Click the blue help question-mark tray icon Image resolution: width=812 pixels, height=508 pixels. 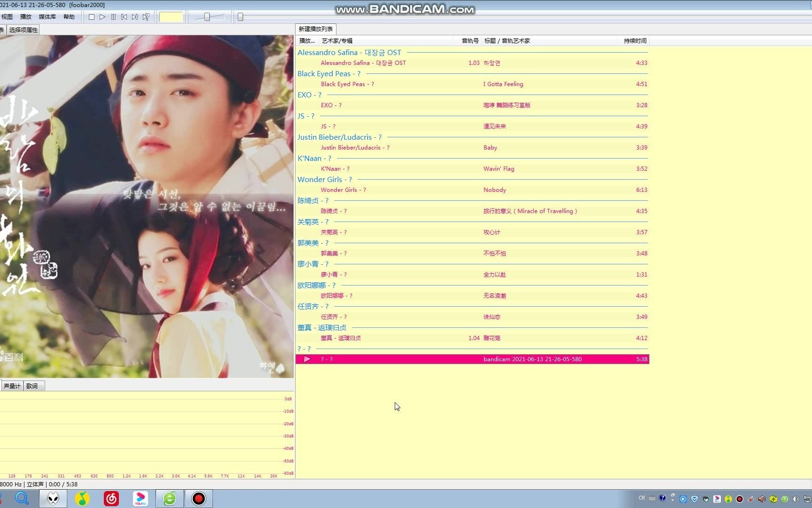tap(663, 498)
